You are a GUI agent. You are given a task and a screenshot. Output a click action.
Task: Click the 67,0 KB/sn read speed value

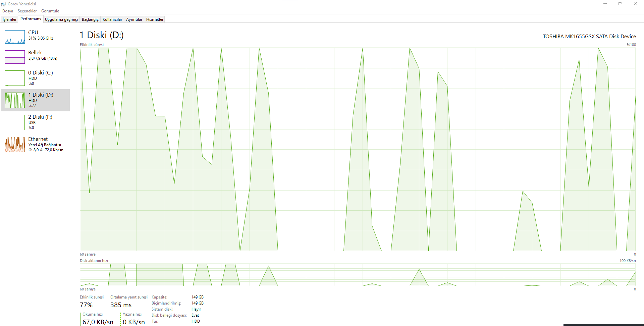click(x=98, y=322)
